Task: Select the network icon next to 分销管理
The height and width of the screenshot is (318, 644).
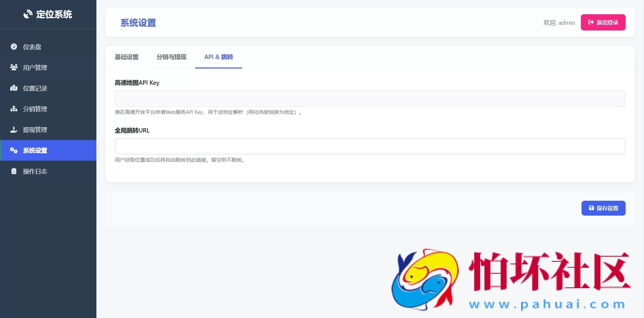Action: tap(14, 109)
